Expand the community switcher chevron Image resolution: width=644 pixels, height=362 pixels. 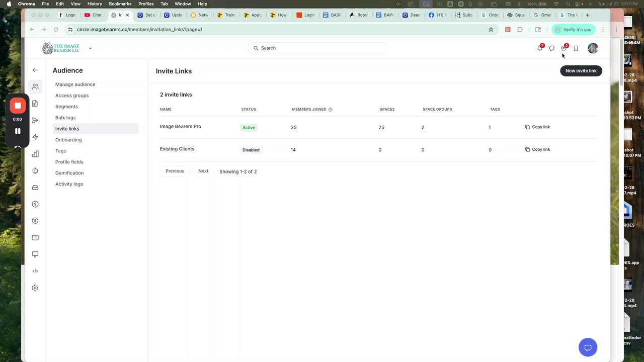90,48
